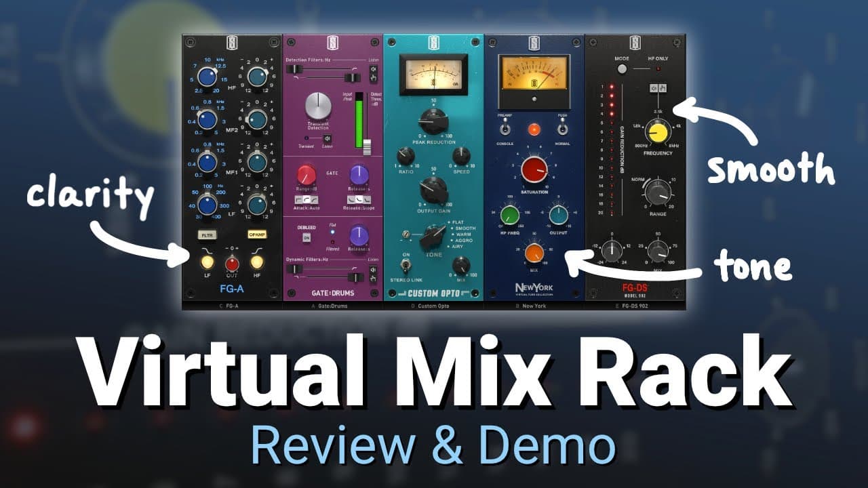The image size is (868, 488).
Task: Click the hand icon beside Dynamic Filters
Action: click(373, 278)
